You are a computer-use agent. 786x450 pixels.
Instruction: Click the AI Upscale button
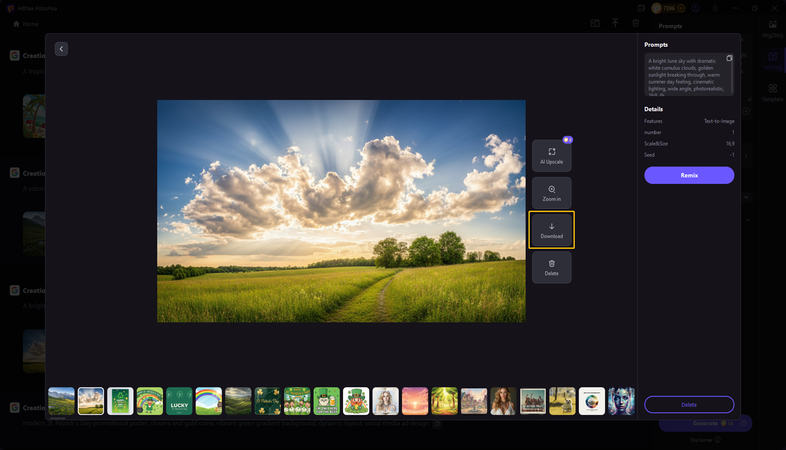[551, 156]
